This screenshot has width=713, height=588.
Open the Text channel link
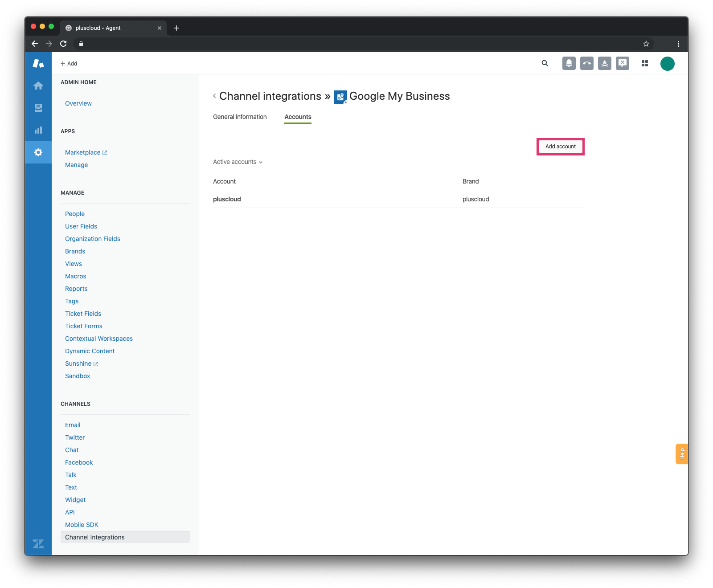point(71,487)
